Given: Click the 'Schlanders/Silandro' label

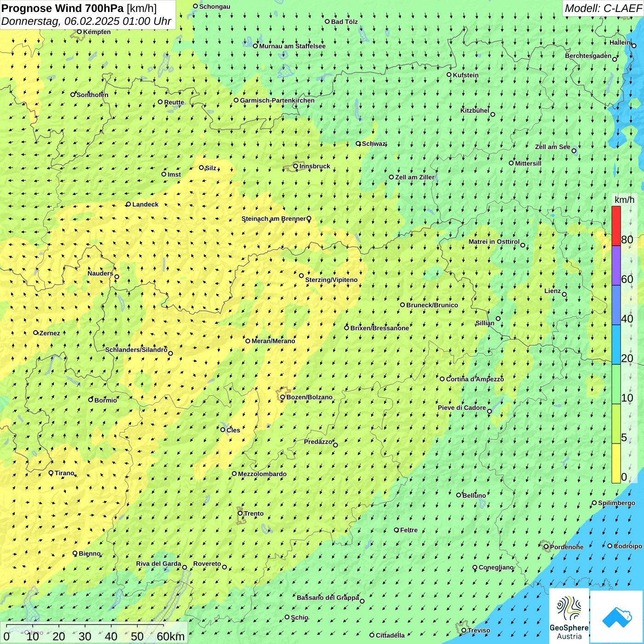Looking at the screenshot, I should coord(136,350).
